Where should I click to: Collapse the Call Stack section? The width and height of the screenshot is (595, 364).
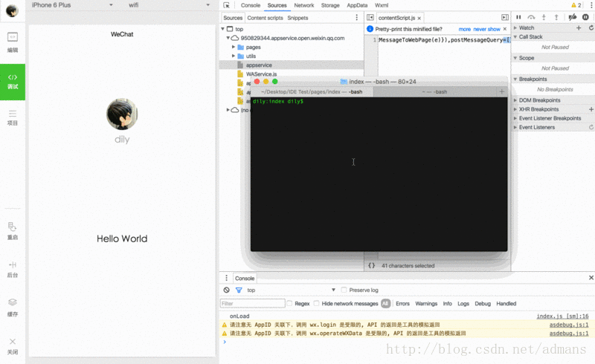pyautogui.click(x=515, y=37)
